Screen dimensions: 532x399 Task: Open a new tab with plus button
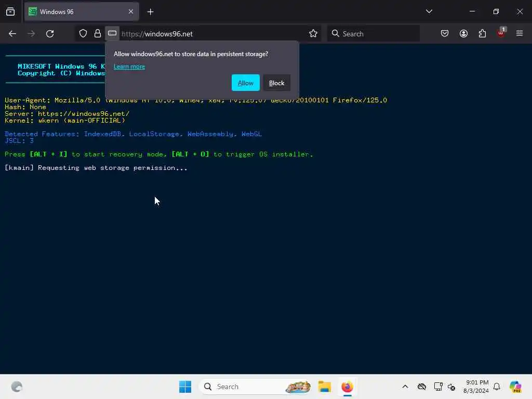150,12
